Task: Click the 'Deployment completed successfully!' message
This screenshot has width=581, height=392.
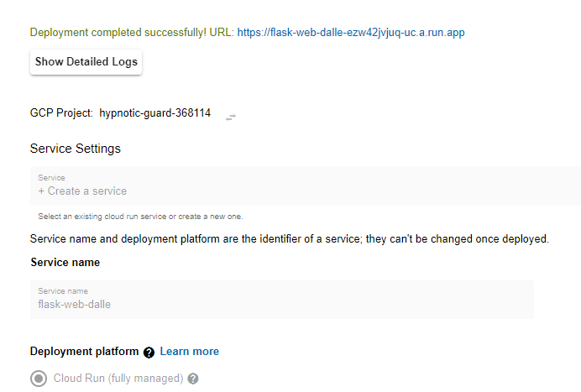Action: tap(132, 33)
